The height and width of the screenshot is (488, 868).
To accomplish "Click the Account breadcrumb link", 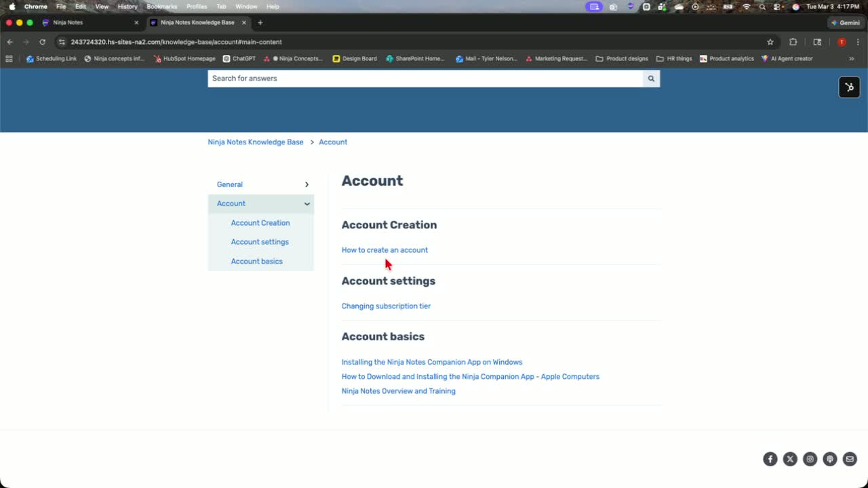I will point(333,142).
